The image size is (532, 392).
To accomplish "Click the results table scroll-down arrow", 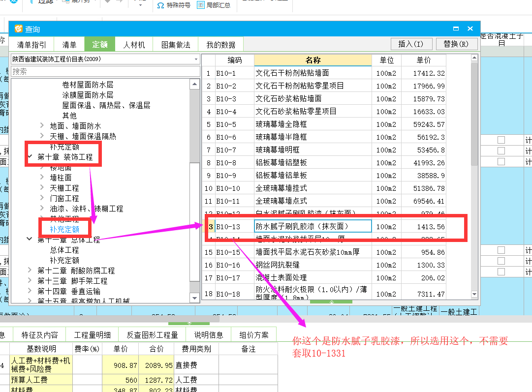I will (474, 294).
